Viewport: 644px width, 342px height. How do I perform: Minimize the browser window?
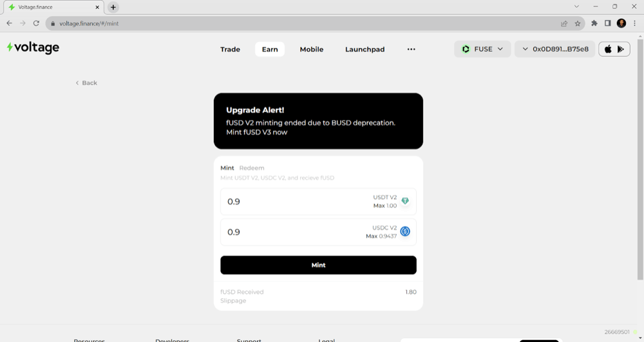596,6
